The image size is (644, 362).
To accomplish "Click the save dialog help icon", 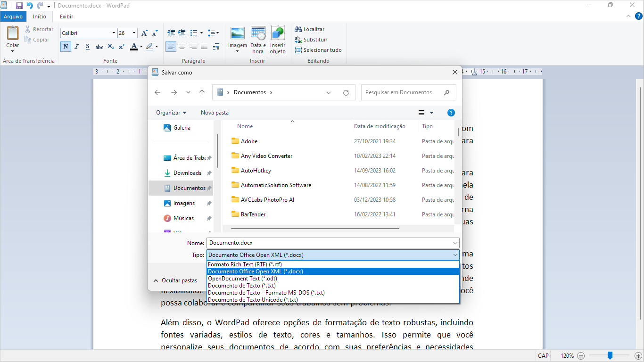I will pyautogui.click(x=451, y=113).
